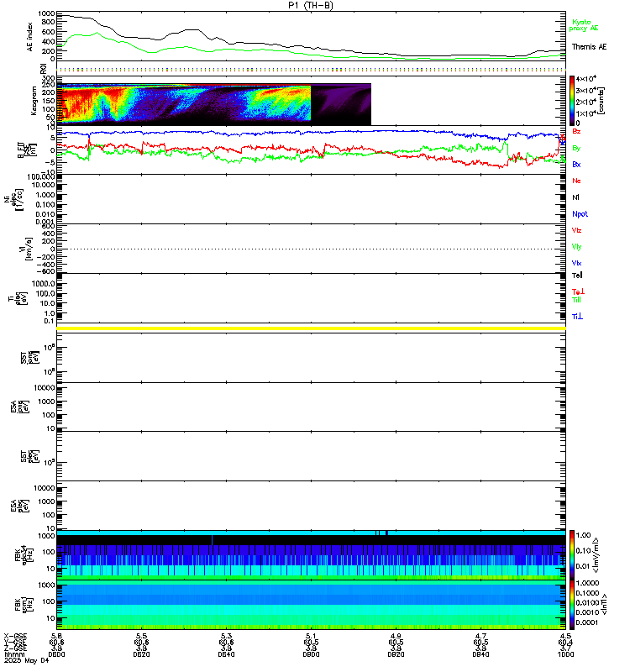Viewport: 630px width, 672px height.
Task: Click the FBK scm1 spectrogram panel
Action: [x=311, y=605]
